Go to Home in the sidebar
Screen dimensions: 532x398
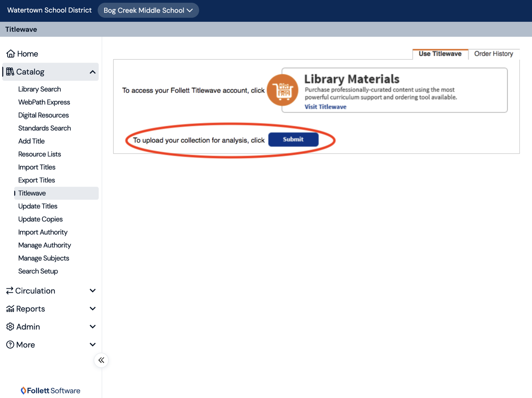[28, 54]
